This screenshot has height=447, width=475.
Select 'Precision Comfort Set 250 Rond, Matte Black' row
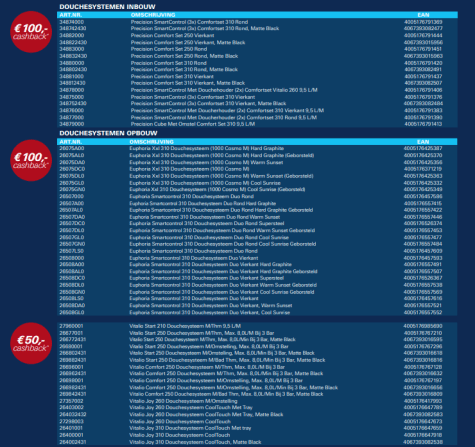(x=257, y=56)
